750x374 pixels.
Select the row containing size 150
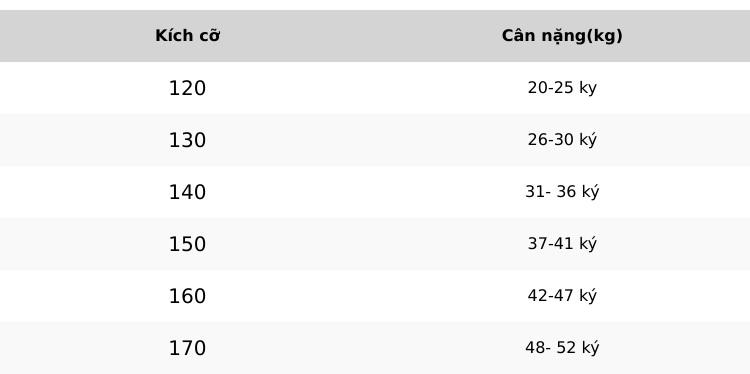point(375,244)
